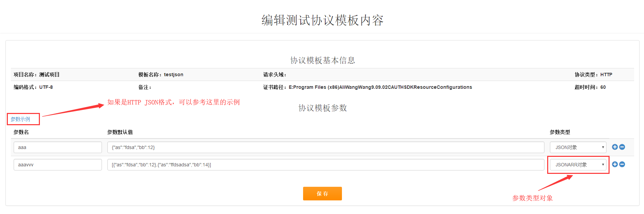
Task: Click the orange 保存 button
Action: [322, 194]
